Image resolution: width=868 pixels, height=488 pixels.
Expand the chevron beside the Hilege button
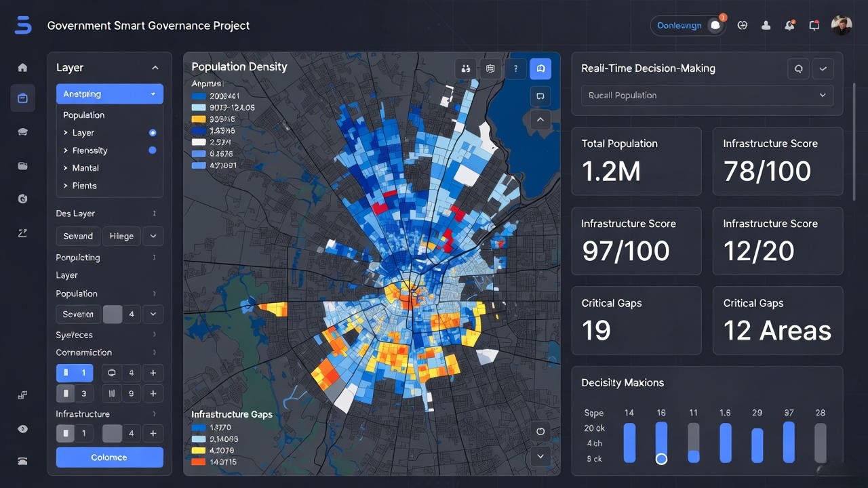153,236
